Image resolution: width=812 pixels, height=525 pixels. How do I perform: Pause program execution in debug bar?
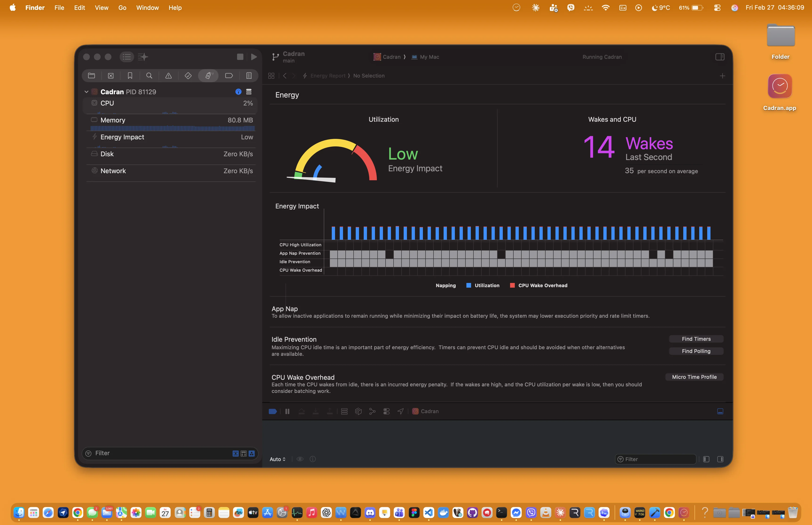pos(287,411)
